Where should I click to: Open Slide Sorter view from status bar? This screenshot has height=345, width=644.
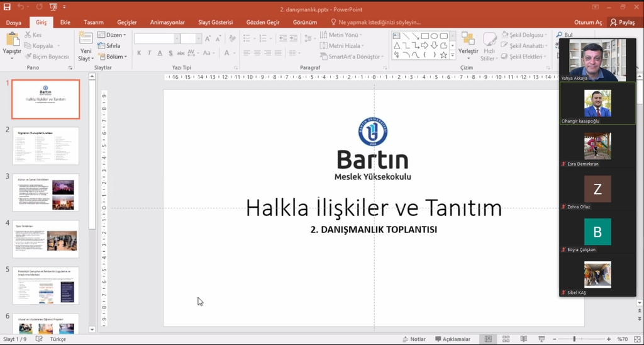tap(506, 339)
